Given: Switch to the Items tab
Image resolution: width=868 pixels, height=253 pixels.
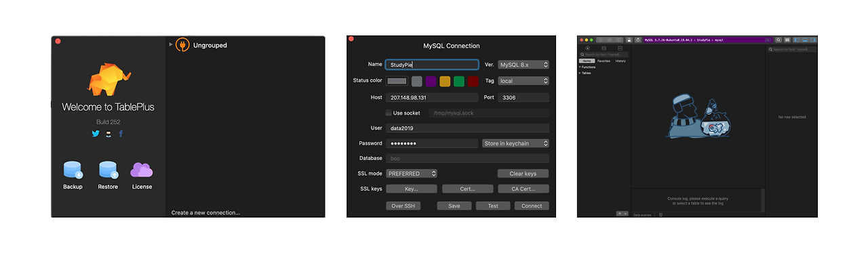Looking at the screenshot, I should pyautogui.click(x=587, y=61).
